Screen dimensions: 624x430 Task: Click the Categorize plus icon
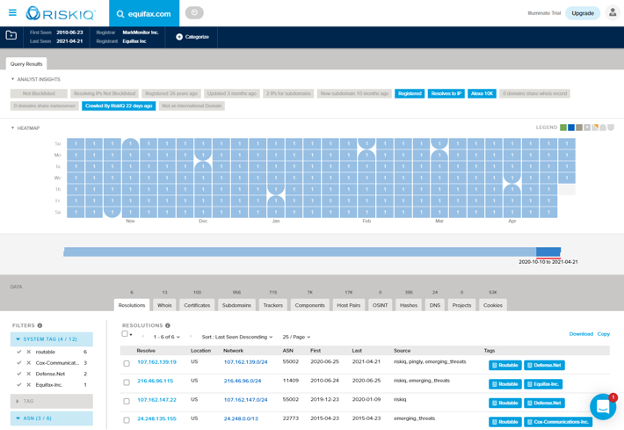[x=180, y=37]
